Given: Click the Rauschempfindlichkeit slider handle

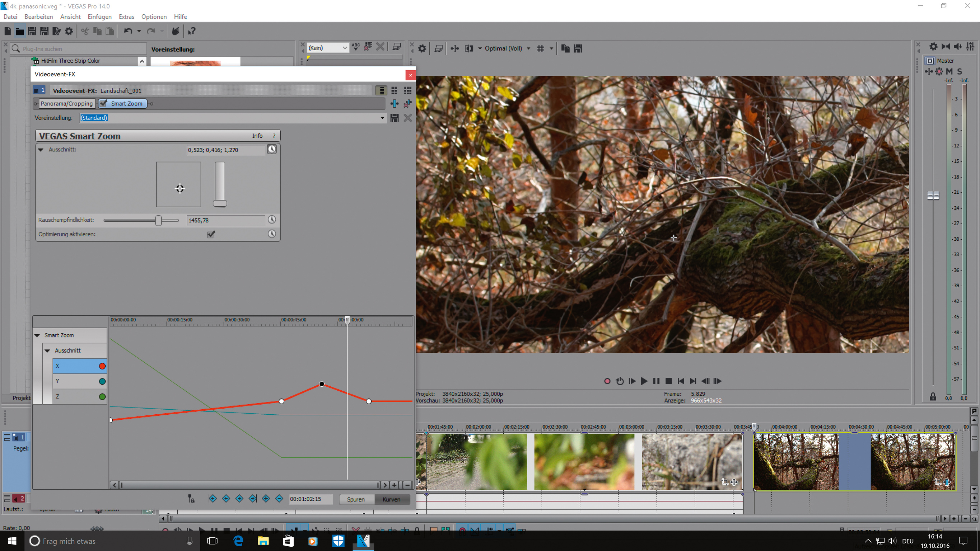Looking at the screenshot, I should click(x=158, y=220).
